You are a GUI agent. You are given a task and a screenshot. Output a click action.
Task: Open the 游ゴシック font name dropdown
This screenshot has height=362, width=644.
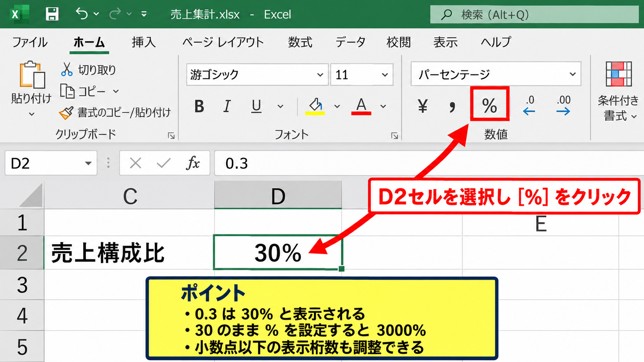320,75
